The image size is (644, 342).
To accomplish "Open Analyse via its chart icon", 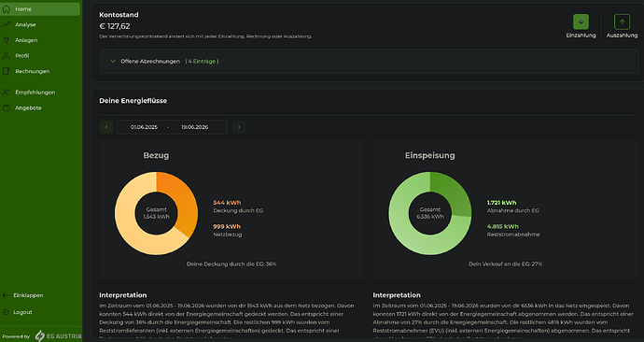I will tap(7, 24).
